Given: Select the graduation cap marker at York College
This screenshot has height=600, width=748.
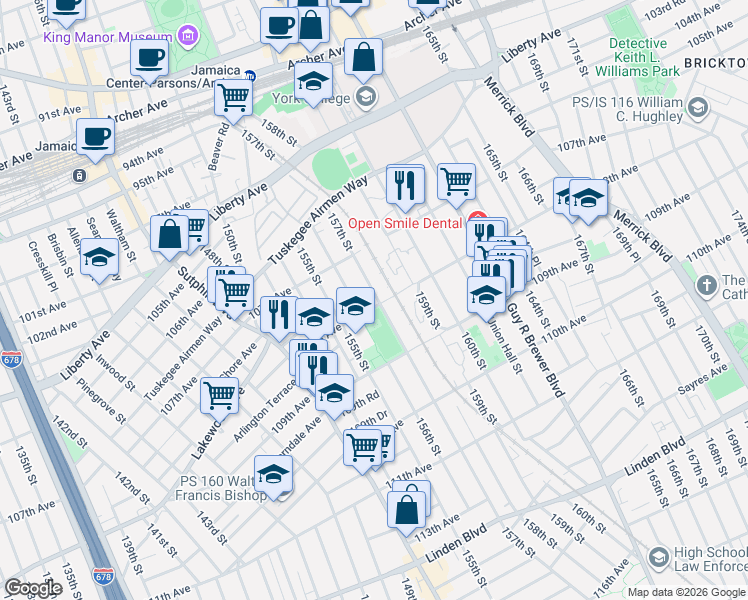Looking at the screenshot, I should coord(313,85).
